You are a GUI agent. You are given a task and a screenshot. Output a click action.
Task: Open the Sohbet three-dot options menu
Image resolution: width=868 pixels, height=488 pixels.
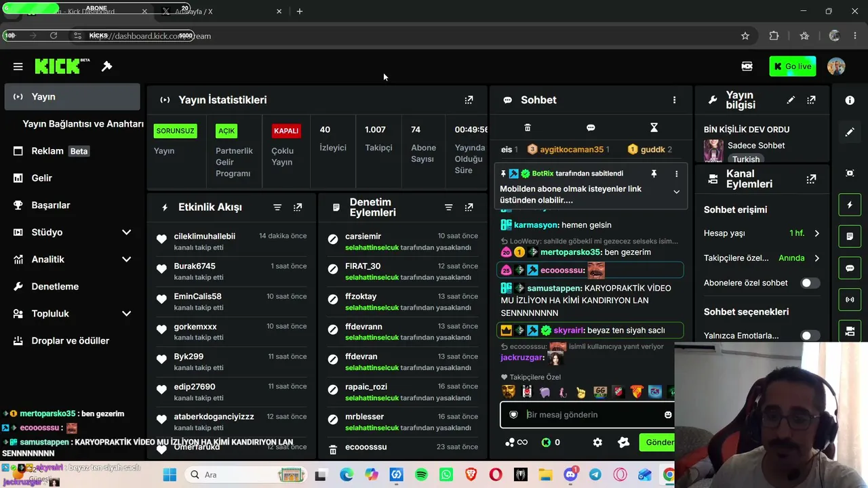click(674, 100)
